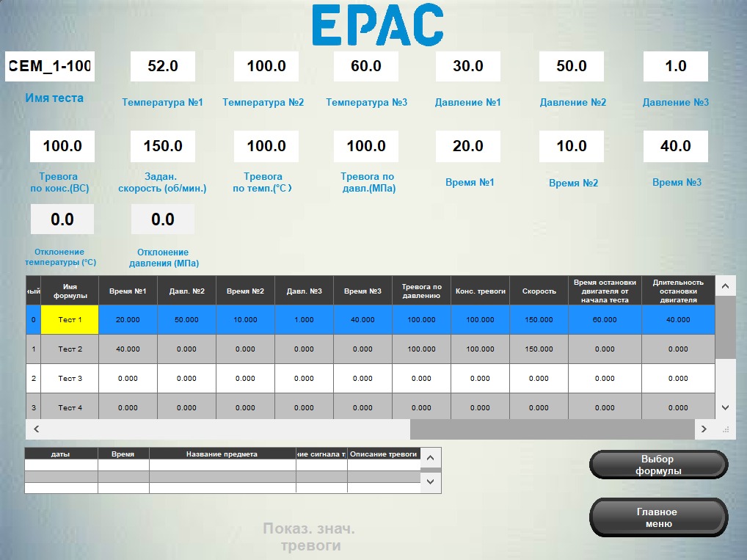
Task: Go to Главное меню
Action: [657, 517]
